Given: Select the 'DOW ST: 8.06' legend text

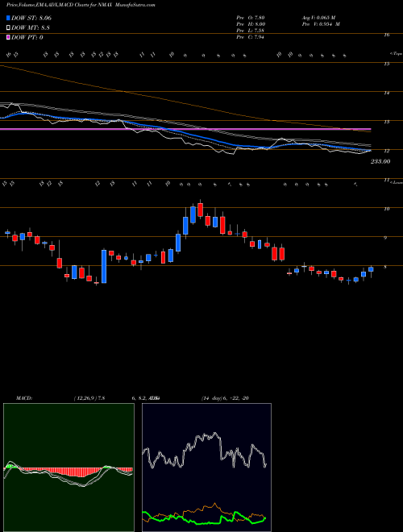Looking at the screenshot, I should point(31,18).
